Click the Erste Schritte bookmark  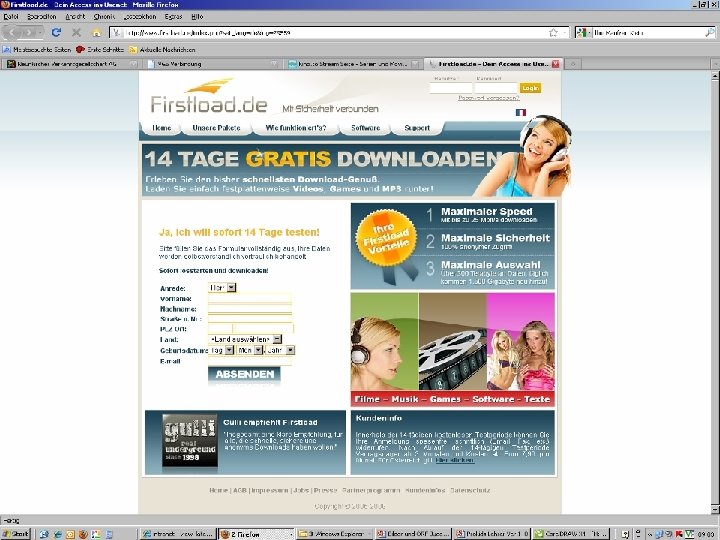(x=100, y=49)
